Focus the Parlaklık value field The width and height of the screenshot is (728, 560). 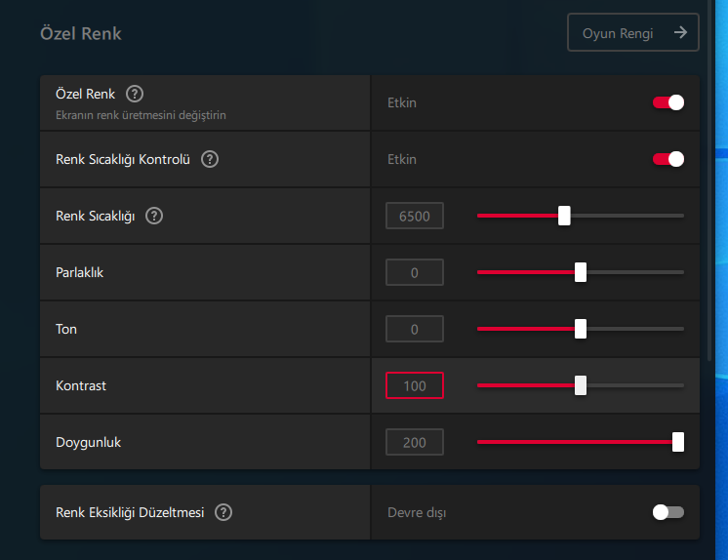[x=415, y=272]
